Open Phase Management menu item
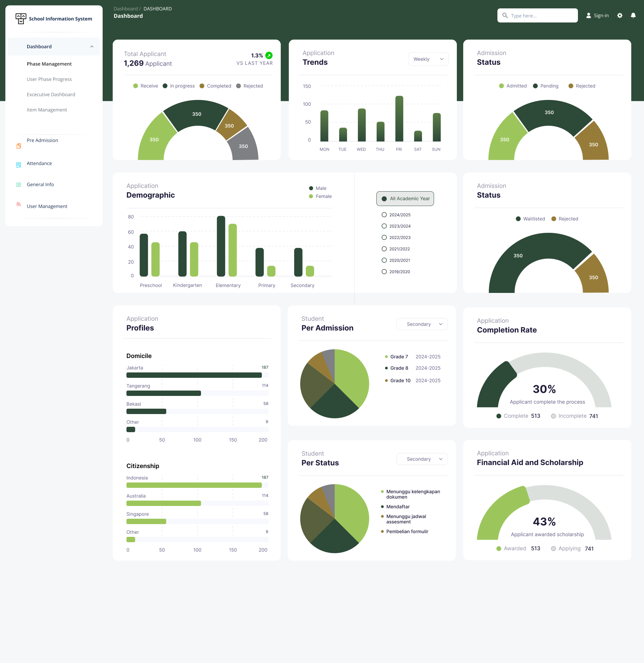Screen dimensions: 644x663 click(49, 64)
